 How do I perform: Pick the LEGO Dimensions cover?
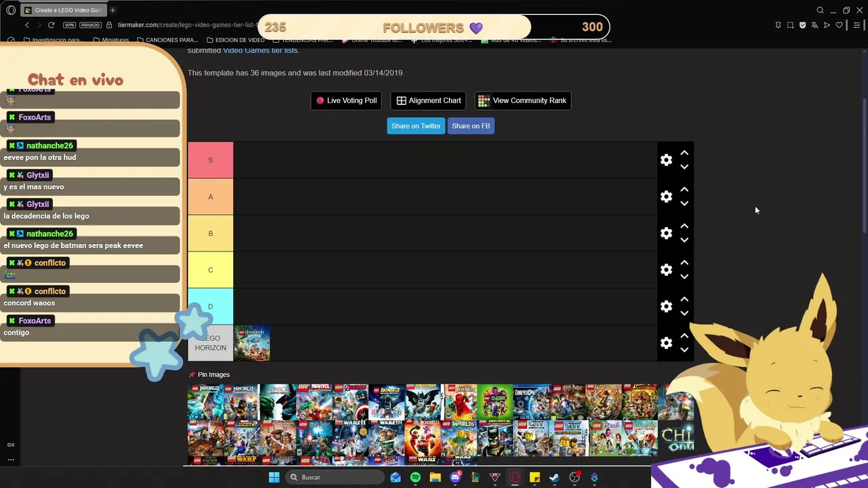coord(531,402)
